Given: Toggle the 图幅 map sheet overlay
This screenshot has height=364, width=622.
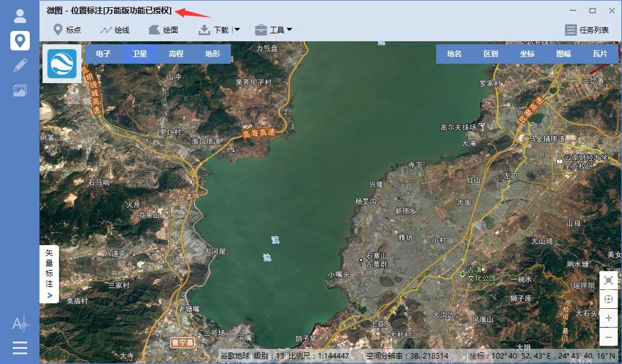Looking at the screenshot, I should (x=564, y=54).
